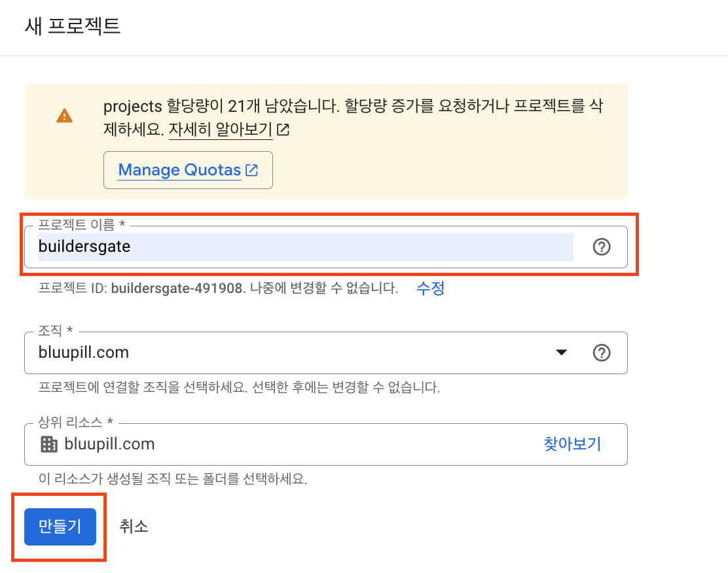The width and height of the screenshot is (728, 573).
Task: Click the help icon next to the 조직 dropdown
Action: point(601,353)
